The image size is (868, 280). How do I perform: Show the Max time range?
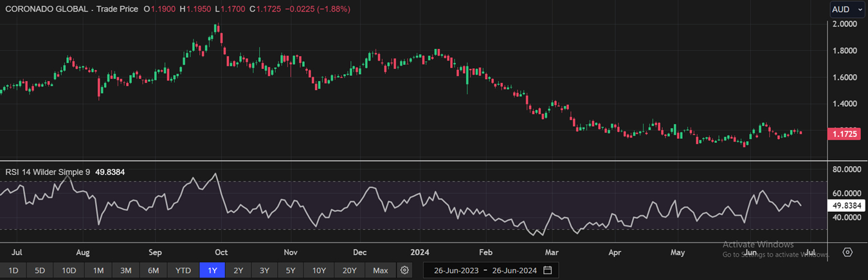(380, 270)
